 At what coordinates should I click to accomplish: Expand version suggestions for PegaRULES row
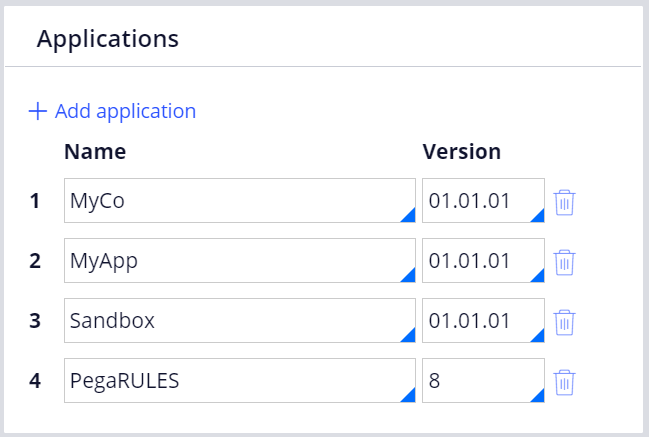coord(538,396)
